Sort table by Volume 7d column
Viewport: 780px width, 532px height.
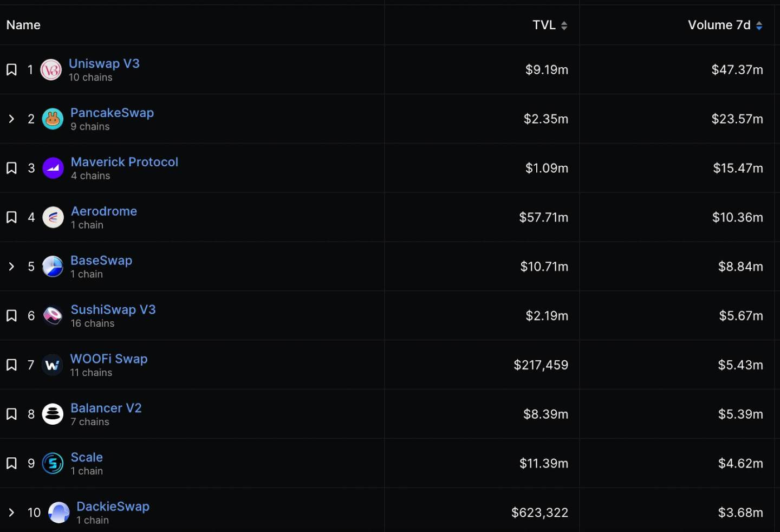tap(725, 25)
